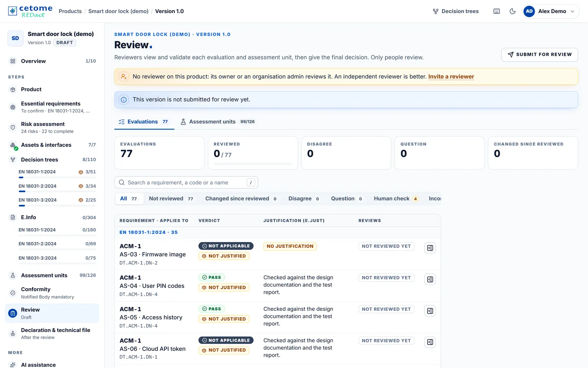Screen dimensions: 588x368
Task: Open the Product step
Action: pyautogui.click(x=52, y=90)
